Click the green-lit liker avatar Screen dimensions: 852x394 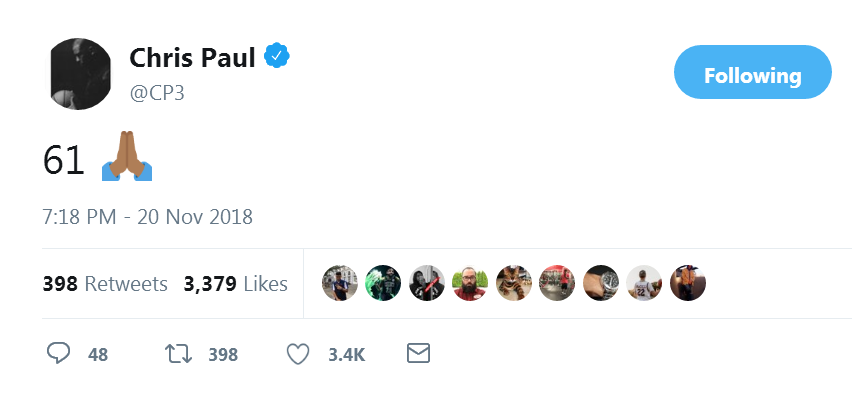383,283
